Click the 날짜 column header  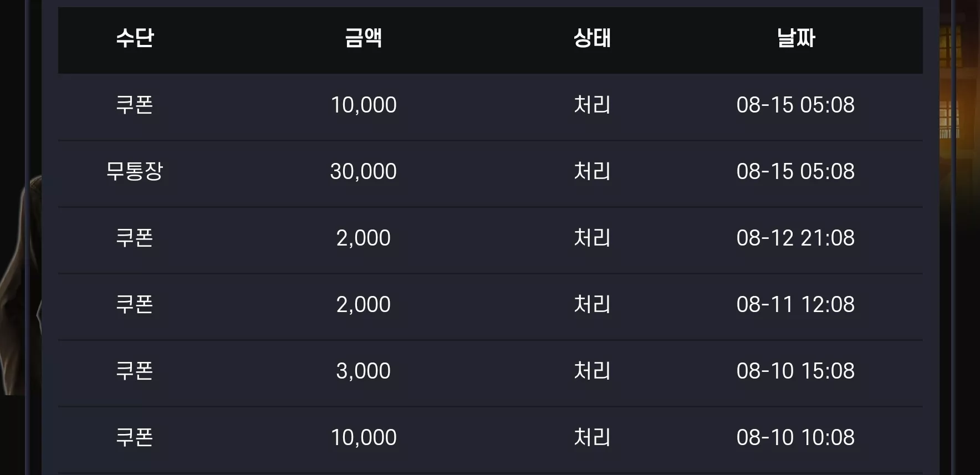[x=795, y=38]
